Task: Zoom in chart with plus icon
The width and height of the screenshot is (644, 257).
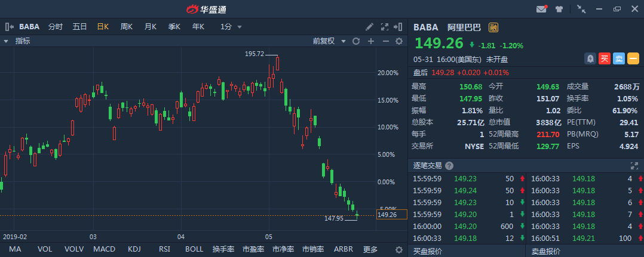Action: (x=370, y=41)
